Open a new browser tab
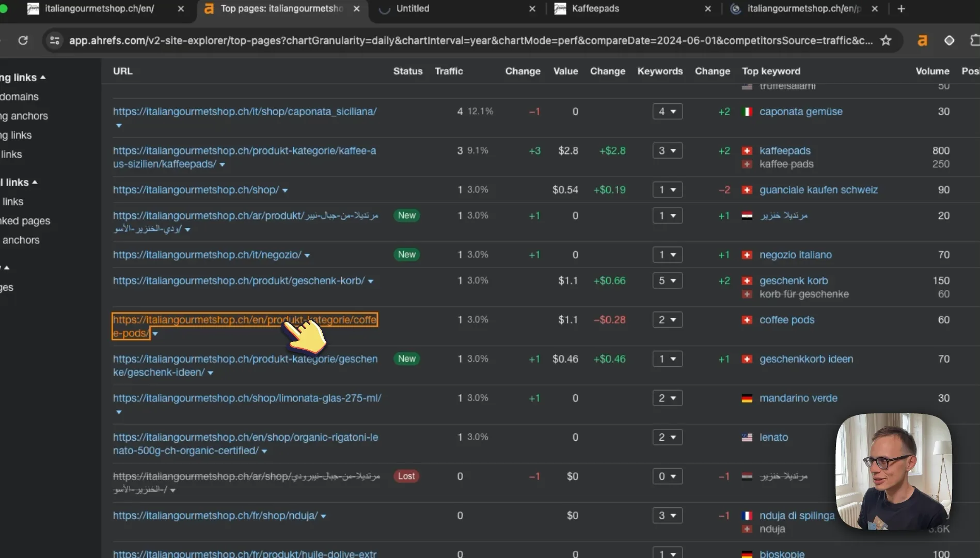 [x=901, y=9]
